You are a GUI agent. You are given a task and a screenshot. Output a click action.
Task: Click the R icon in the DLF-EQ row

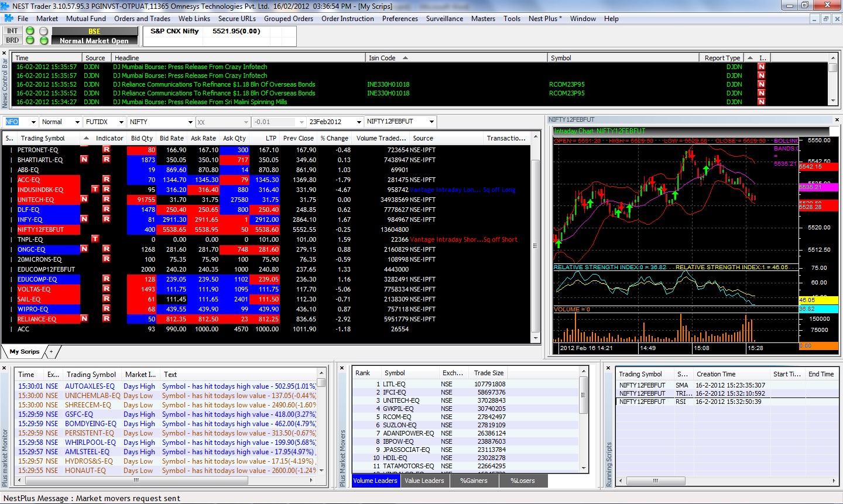tap(107, 210)
